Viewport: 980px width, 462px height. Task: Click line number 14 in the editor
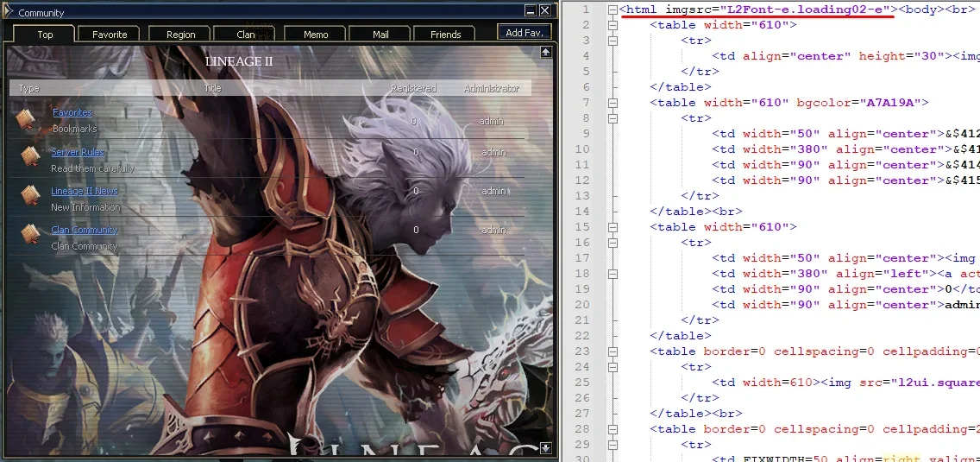pos(582,212)
